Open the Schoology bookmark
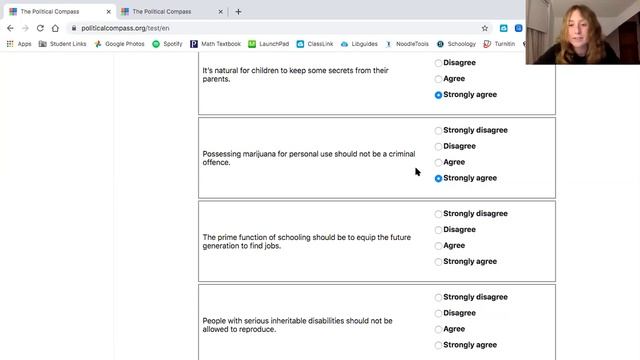 pyautogui.click(x=456, y=44)
